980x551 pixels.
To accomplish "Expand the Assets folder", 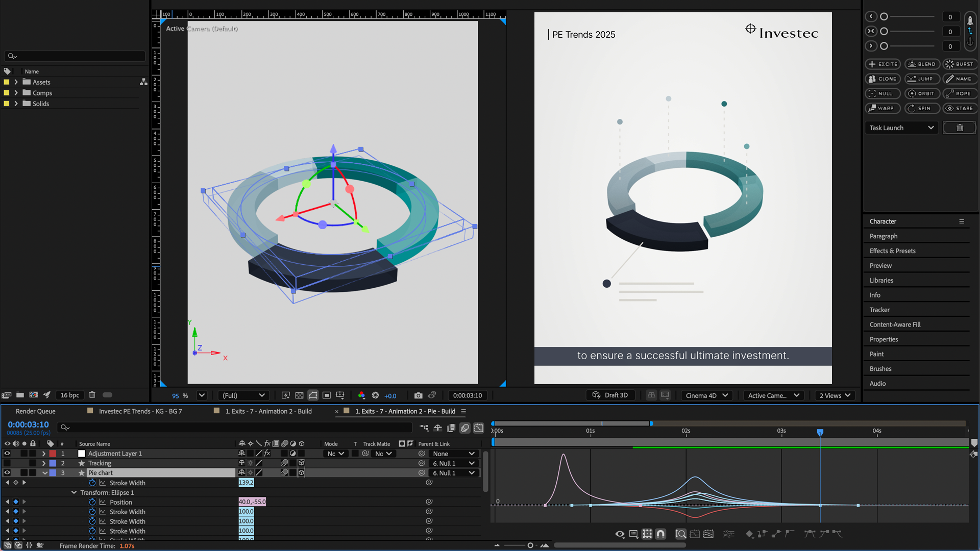I will [16, 82].
